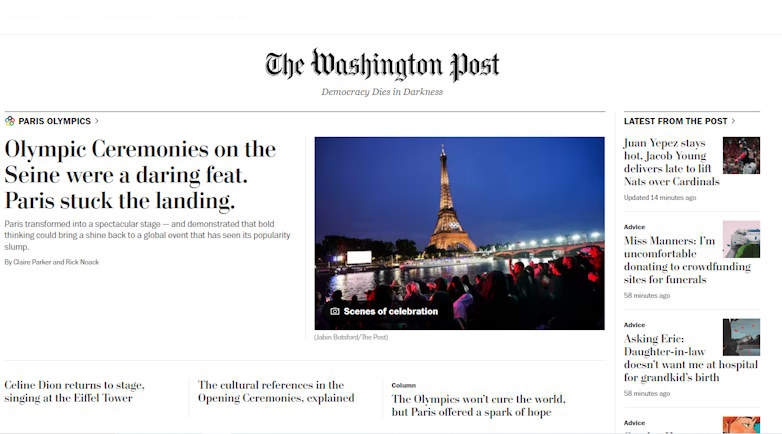Open Celine Dion returns to stage story

point(74,392)
